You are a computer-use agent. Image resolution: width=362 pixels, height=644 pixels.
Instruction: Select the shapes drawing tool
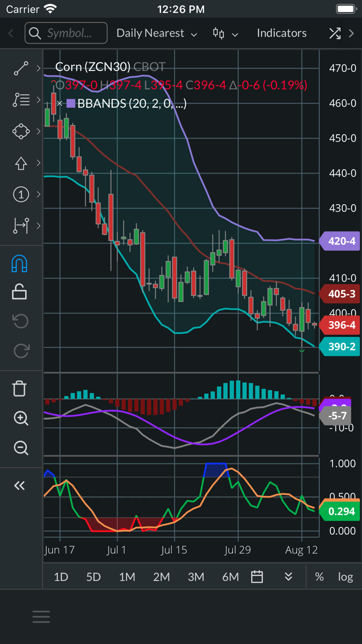21,131
